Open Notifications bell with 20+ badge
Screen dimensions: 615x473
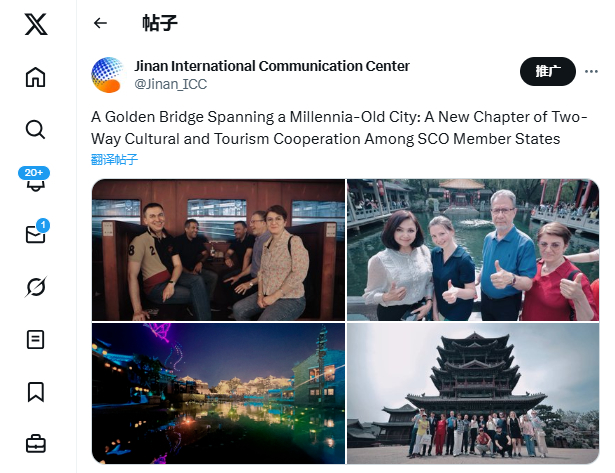point(34,179)
